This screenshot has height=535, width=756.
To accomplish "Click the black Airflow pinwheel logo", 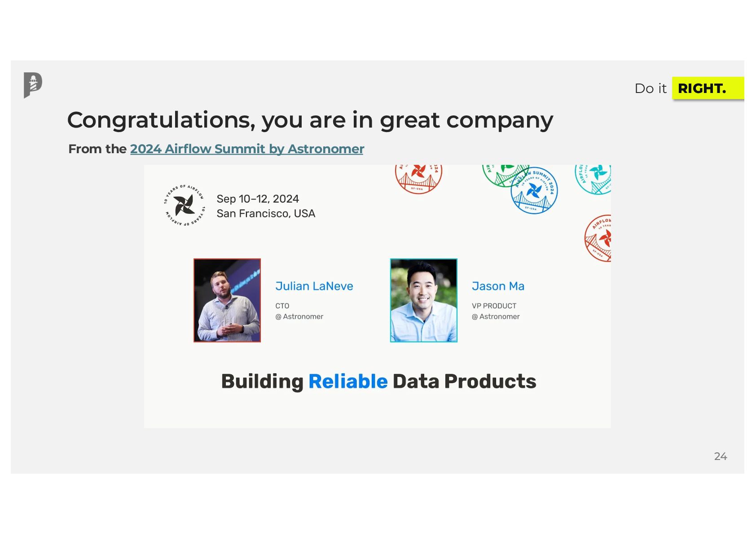I will (185, 205).
